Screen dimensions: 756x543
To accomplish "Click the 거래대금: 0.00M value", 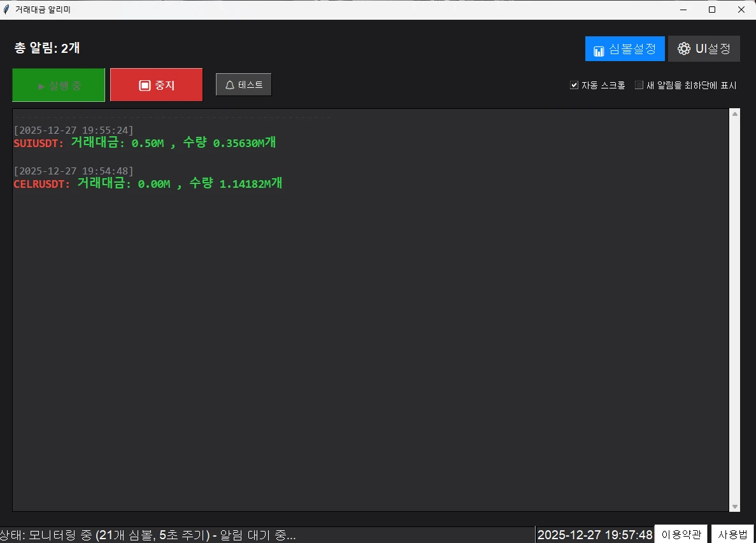I will [x=124, y=183].
